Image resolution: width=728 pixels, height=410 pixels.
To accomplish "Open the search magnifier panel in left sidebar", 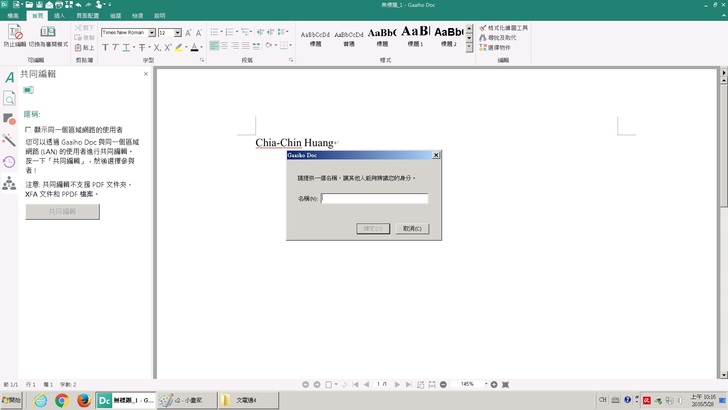I will 9,98.
